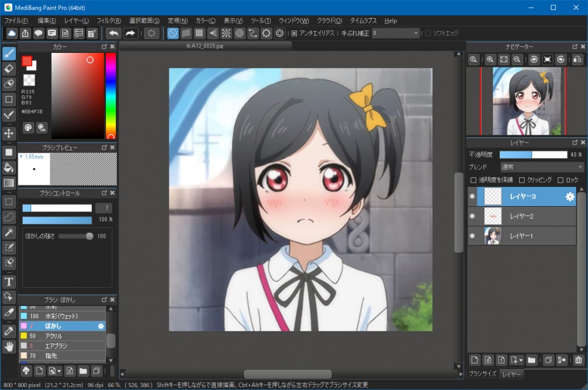
Task: Enable ロック checkbox for layer
Action: [560, 180]
